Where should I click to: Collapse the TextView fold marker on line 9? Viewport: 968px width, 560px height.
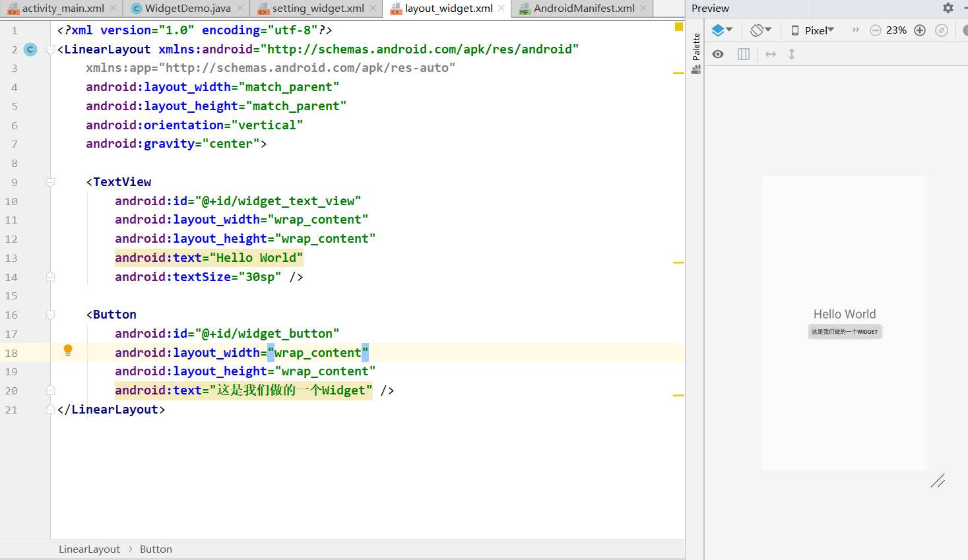pyautogui.click(x=51, y=182)
